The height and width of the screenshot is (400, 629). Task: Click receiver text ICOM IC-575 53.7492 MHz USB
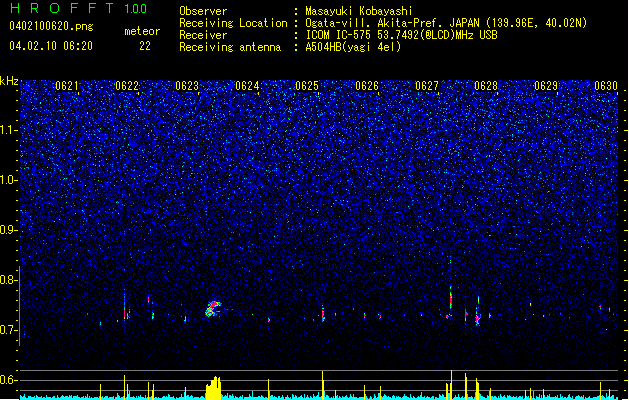tap(401, 35)
